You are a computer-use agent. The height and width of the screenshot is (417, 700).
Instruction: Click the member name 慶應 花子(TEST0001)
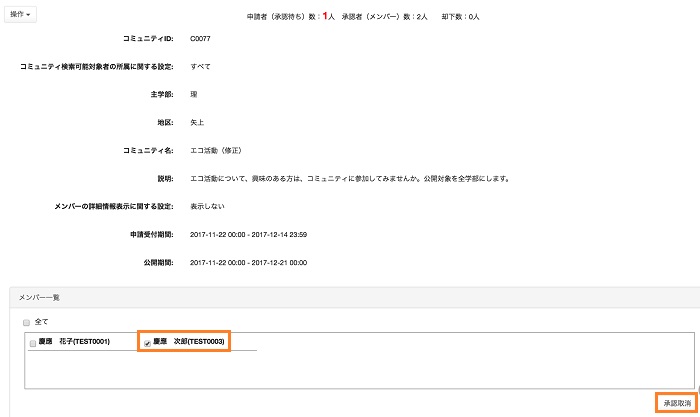click(74, 343)
